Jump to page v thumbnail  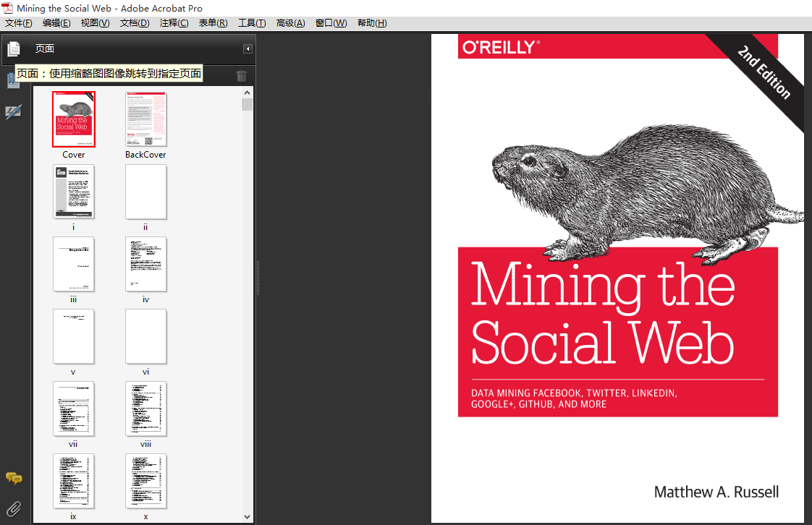coord(74,337)
